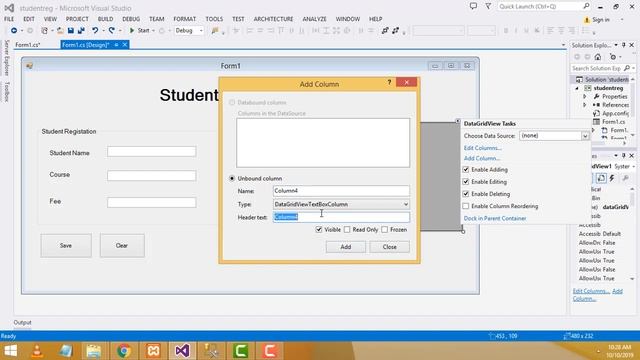Click the column Name text field
This screenshot has width=640, height=360.
pos(341,191)
